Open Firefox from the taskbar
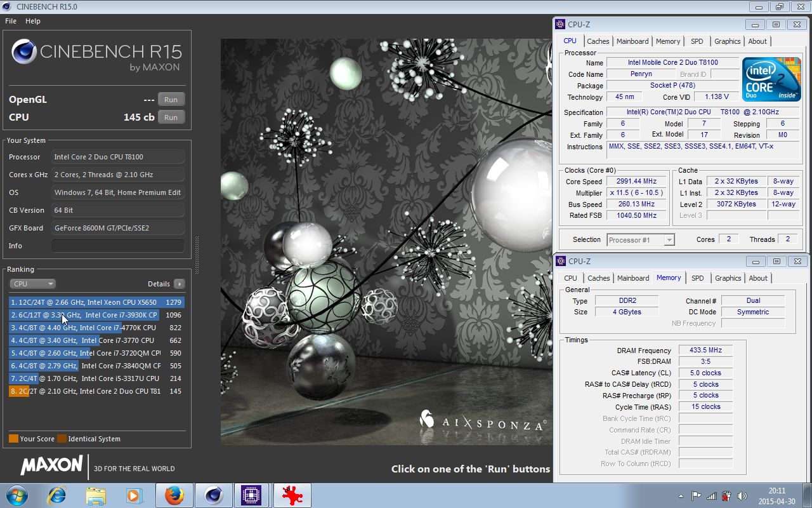The width and height of the screenshot is (812, 508). [174, 495]
